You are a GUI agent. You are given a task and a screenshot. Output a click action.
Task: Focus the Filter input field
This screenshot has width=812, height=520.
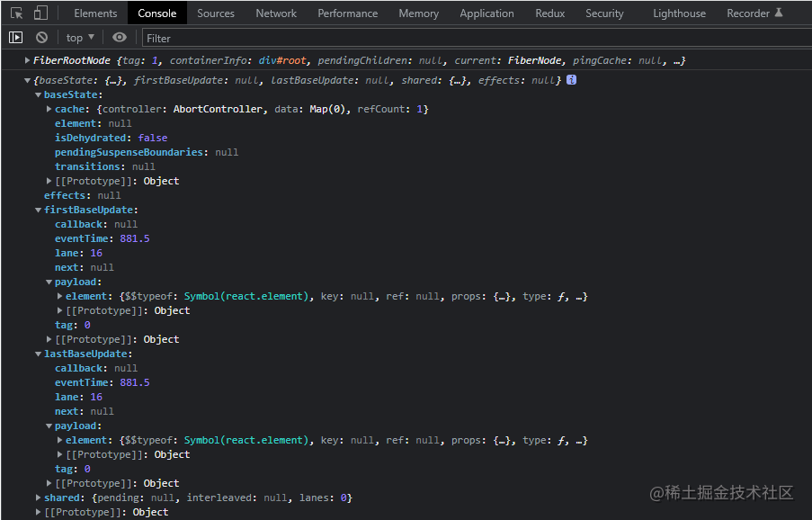click(x=477, y=39)
